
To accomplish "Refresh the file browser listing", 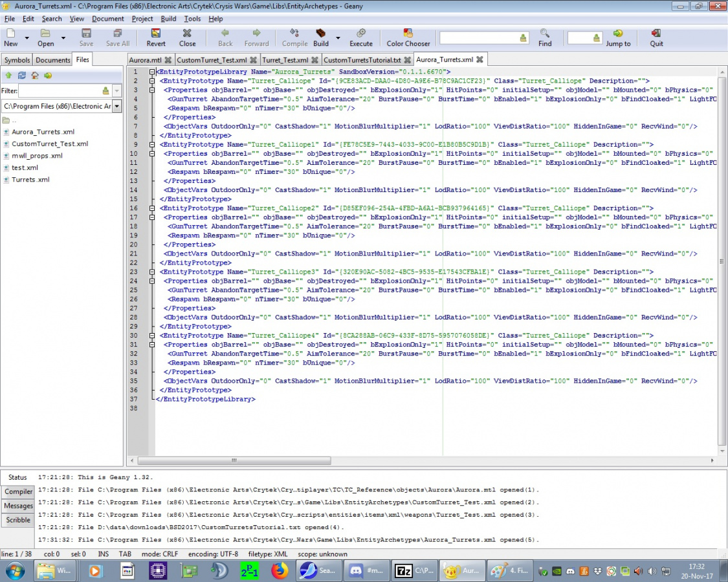I will pyautogui.click(x=21, y=76).
